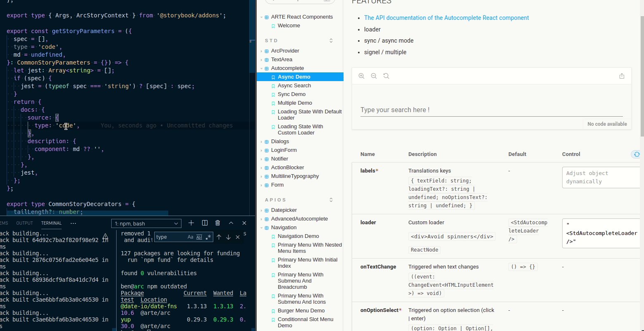Split the terminal pane
Screen dimensions: 644x331
205,223
